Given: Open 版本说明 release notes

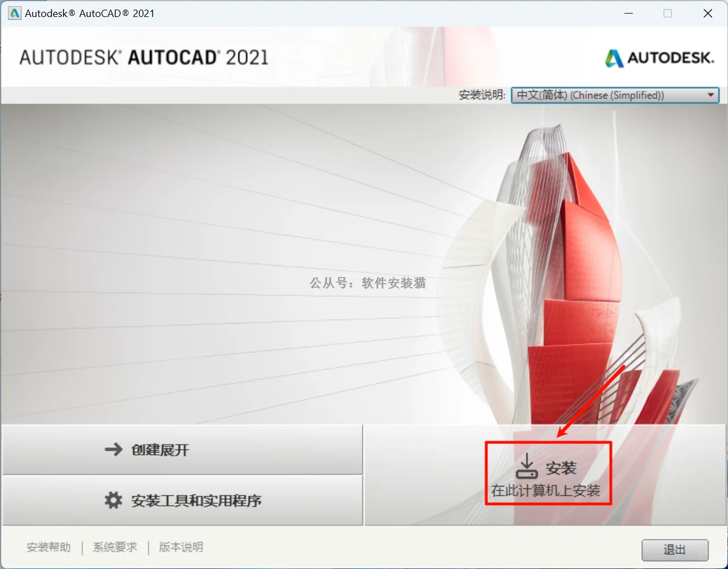Looking at the screenshot, I should (180, 547).
